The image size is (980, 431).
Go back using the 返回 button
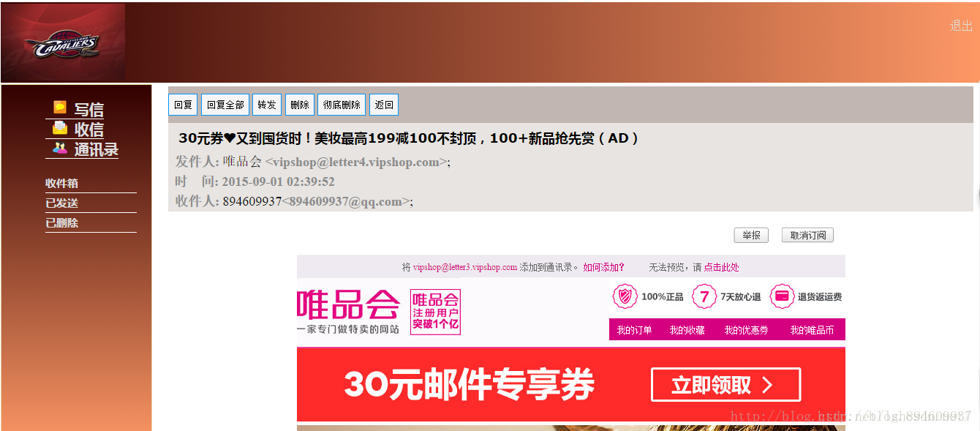point(384,105)
